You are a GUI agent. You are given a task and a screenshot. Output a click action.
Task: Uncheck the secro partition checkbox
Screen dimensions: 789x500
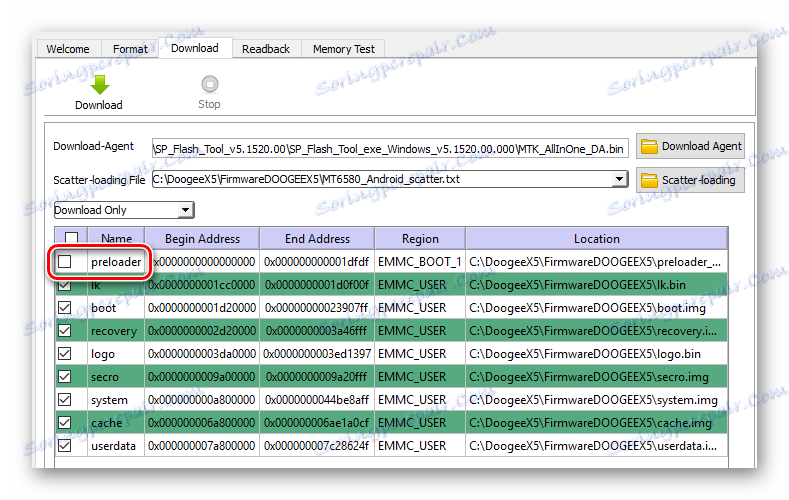tap(64, 376)
